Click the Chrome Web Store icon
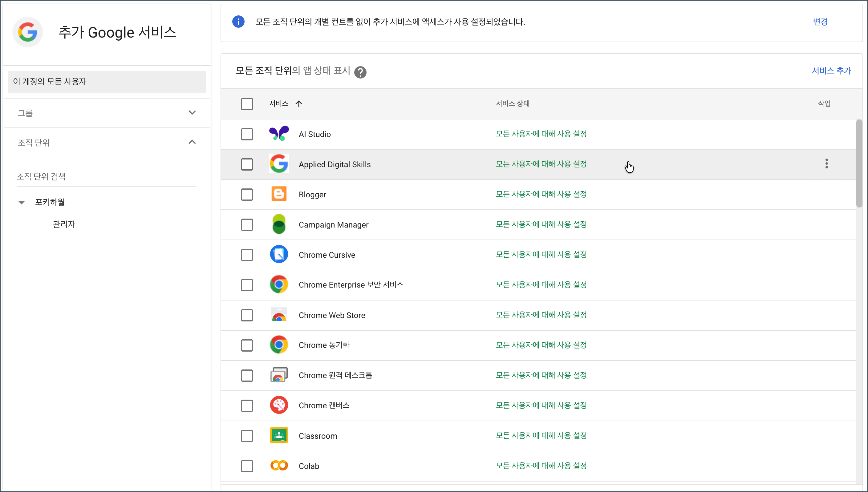The image size is (868, 492). [279, 315]
